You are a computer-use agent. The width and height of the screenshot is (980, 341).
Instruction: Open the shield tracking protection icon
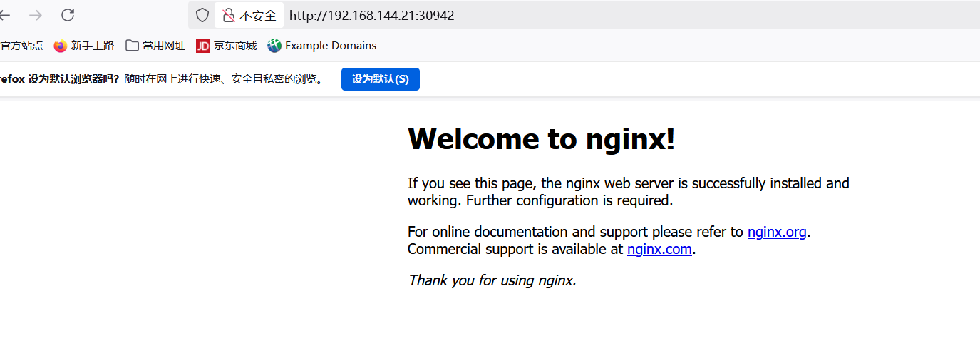point(202,15)
